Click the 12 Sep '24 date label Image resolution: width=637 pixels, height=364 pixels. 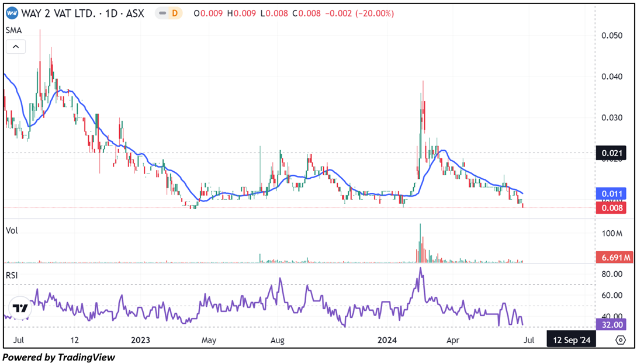point(571,339)
